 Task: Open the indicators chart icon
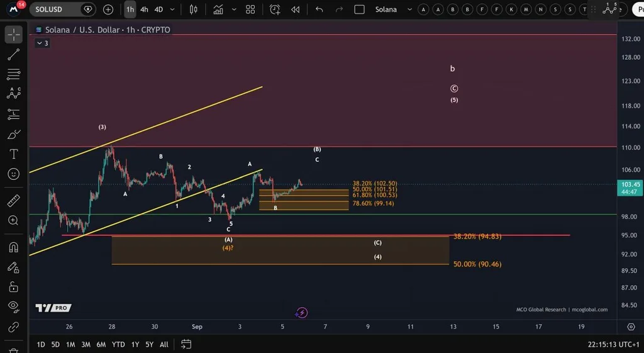tap(218, 9)
